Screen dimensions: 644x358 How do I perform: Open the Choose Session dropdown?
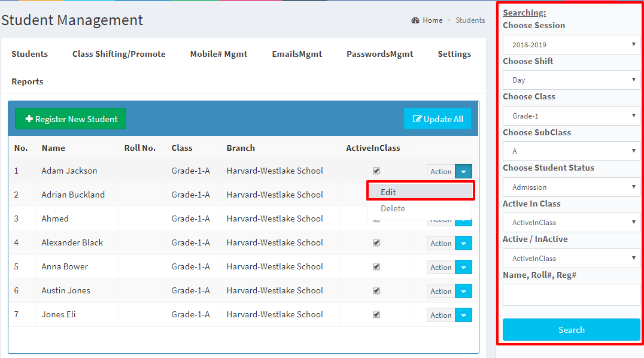[571, 44]
